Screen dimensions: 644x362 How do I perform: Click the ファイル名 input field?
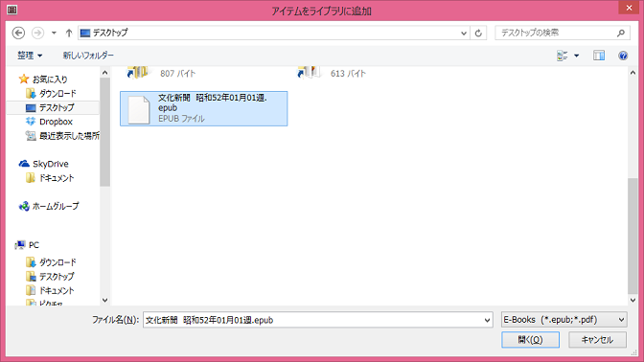313,320
